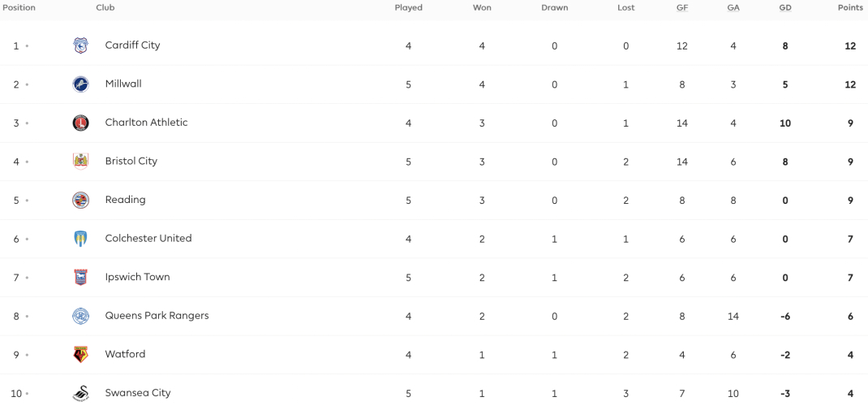Click the Colchester United crest

(80, 239)
